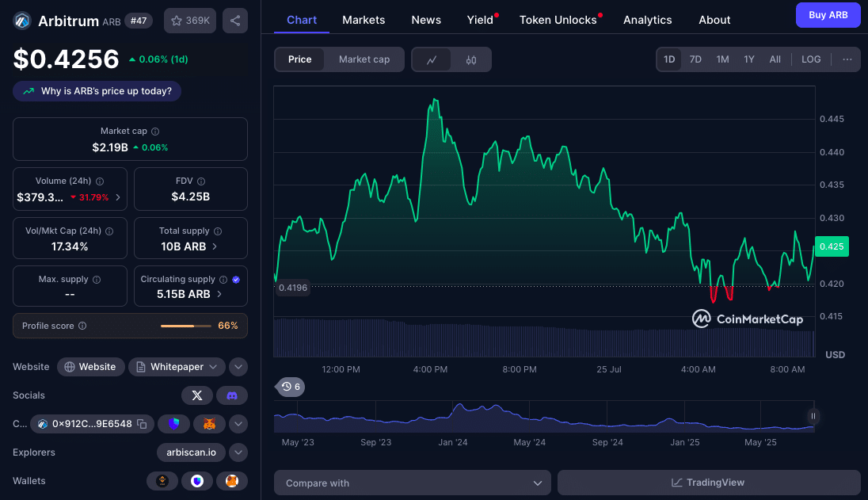The width and height of the screenshot is (868, 500).
Task: Show Profile score info icon
Action: [82, 326]
